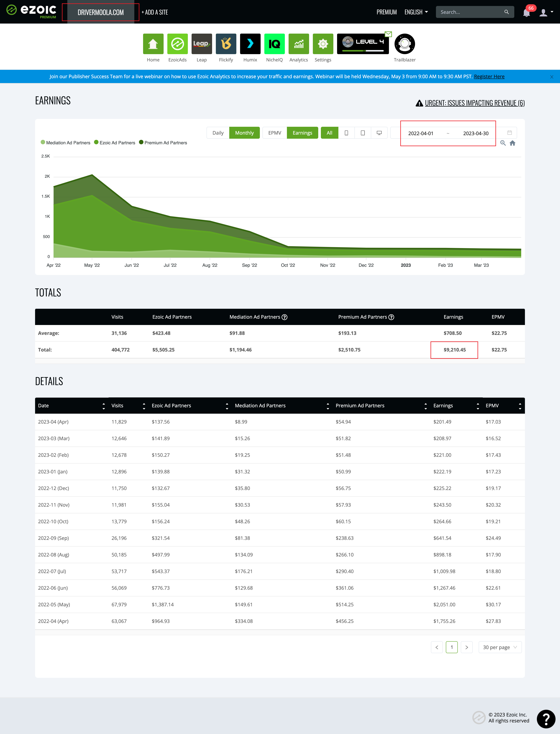Go to next results page
Screen dimensions: 560x734
(x=467, y=647)
